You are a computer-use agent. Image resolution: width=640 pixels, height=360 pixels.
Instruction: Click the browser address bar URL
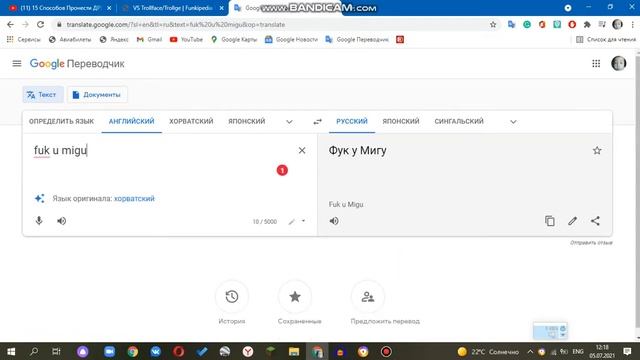coord(176,24)
